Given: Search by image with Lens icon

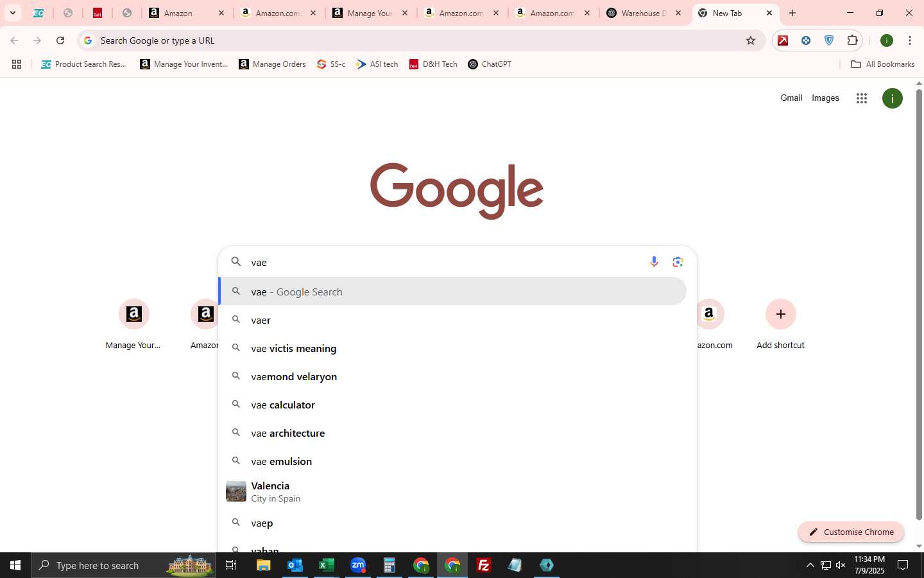Looking at the screenshot, I should (678, 262).
